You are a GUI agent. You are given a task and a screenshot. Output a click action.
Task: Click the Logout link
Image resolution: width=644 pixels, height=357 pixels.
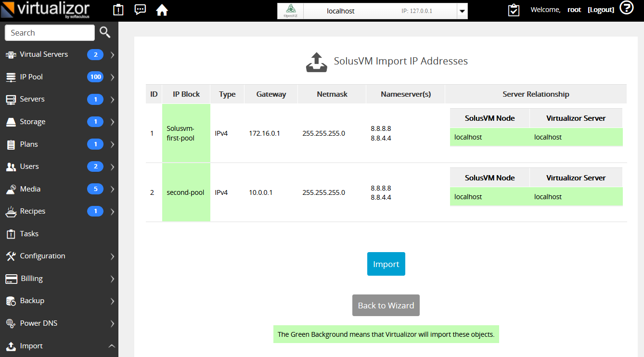(601, 10)
